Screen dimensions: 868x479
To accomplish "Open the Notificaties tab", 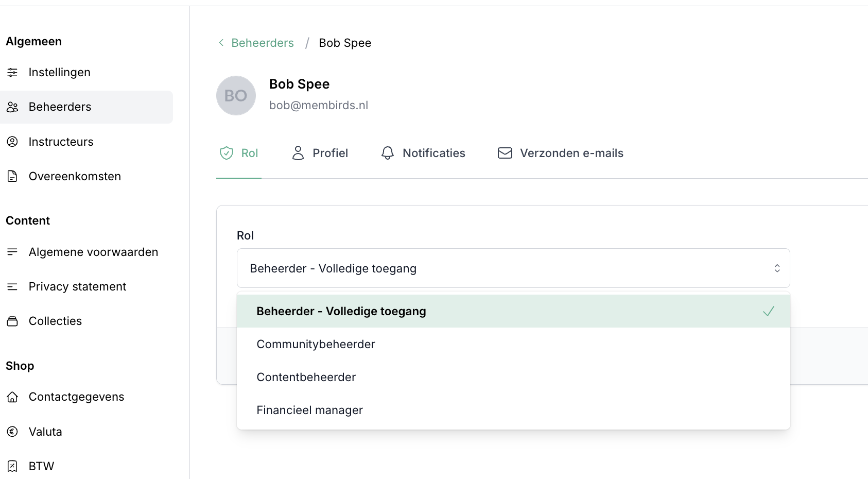I will point(423,153).
